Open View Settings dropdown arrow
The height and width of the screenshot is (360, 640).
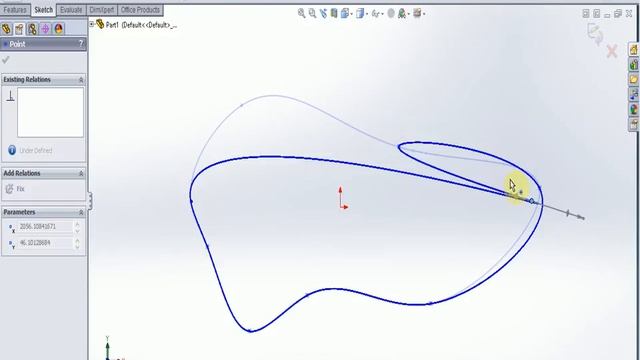[x=424, y=14]
